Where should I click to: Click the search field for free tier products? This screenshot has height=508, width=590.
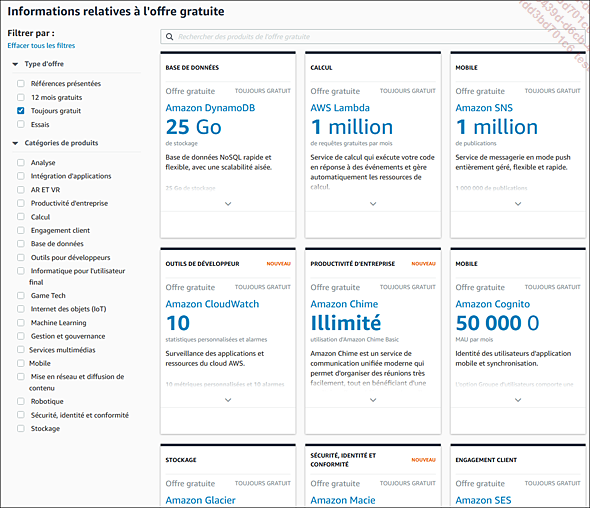click(373, 37)
